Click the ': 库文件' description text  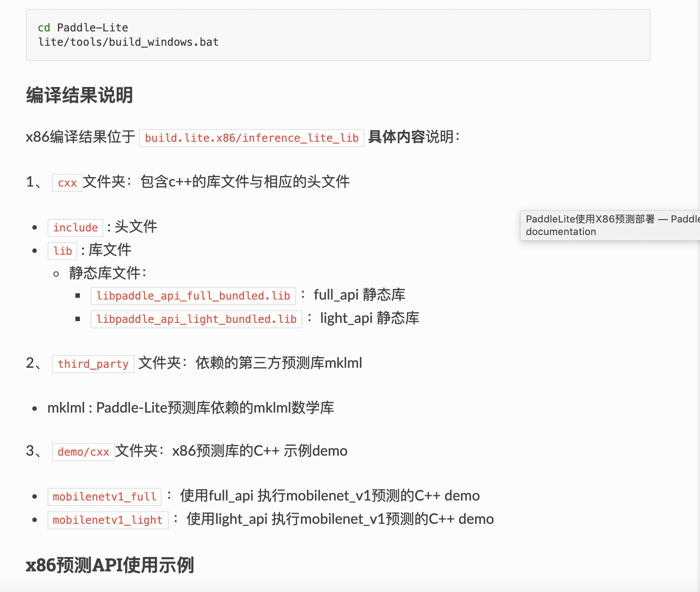[106, 250]
